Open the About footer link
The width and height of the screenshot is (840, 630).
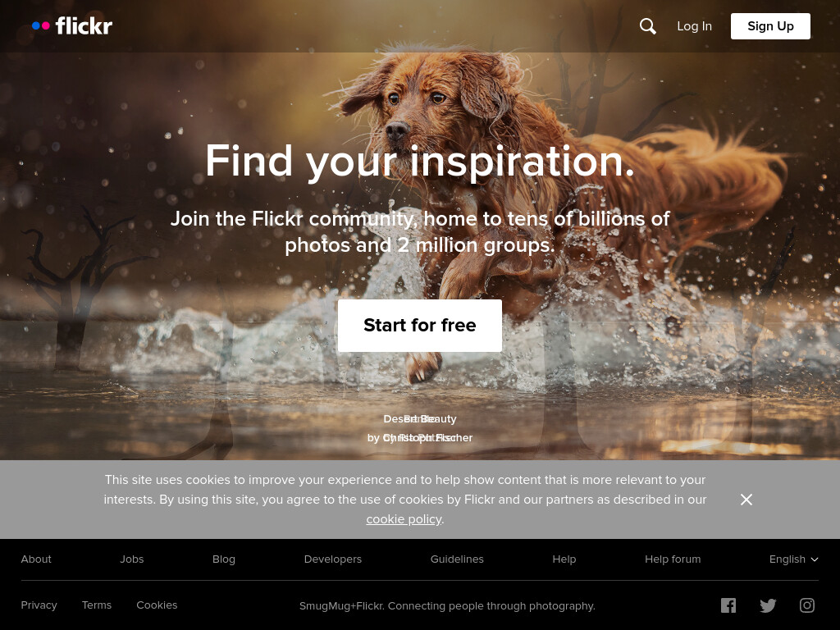point(36,559)
